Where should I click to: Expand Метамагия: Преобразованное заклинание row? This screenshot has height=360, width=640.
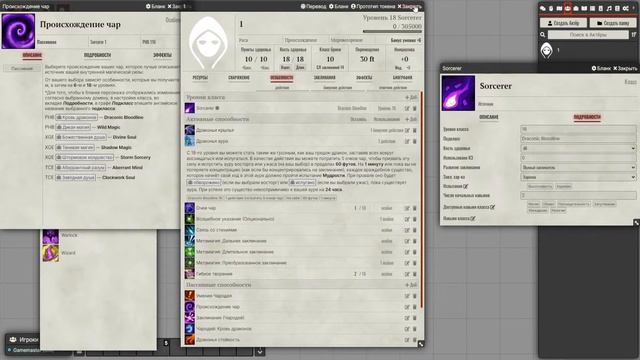(x=241, y=263)
